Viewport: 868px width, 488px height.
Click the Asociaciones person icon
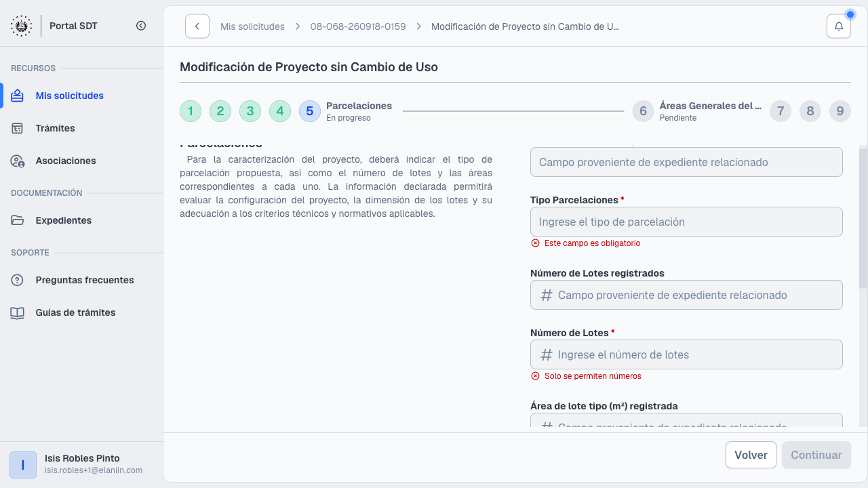click(18, 161)
